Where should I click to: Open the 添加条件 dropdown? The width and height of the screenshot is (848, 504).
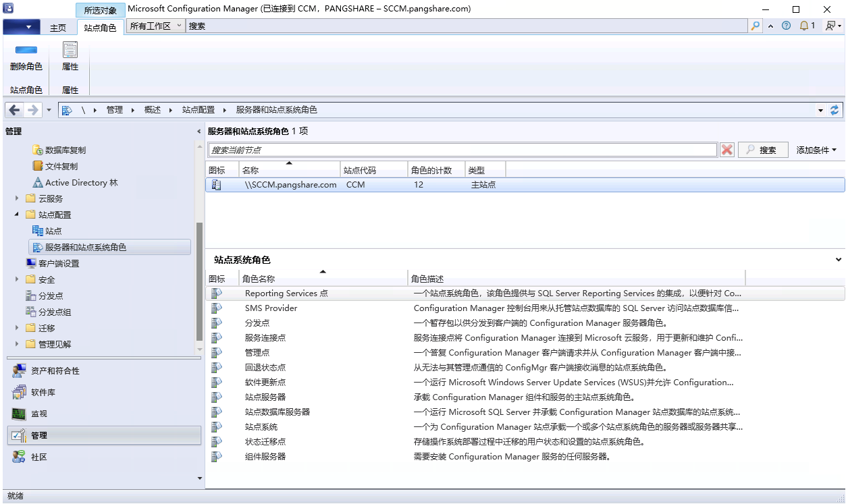(816, 150)
